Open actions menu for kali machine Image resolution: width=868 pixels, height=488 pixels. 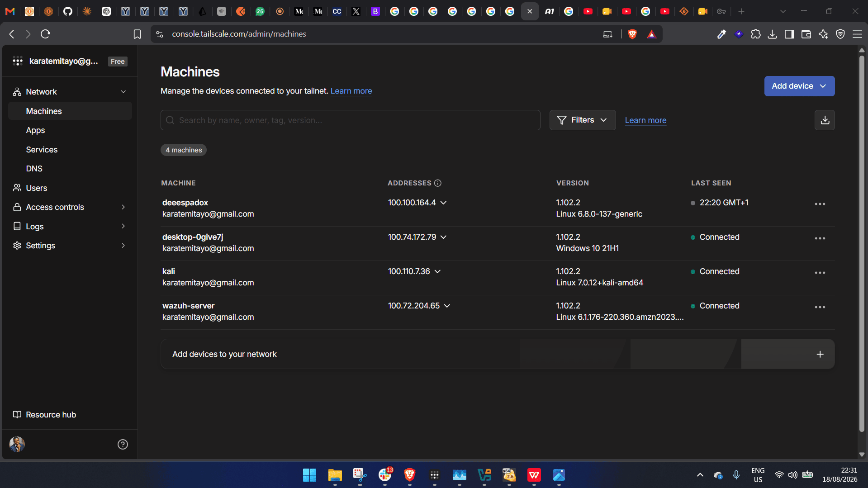pos(820,273)
